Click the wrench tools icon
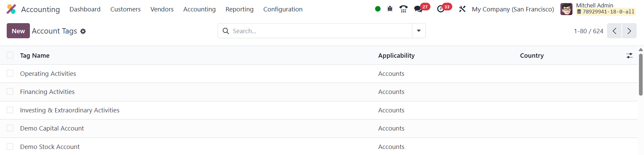The image size is (644, 155). [462, 9]
